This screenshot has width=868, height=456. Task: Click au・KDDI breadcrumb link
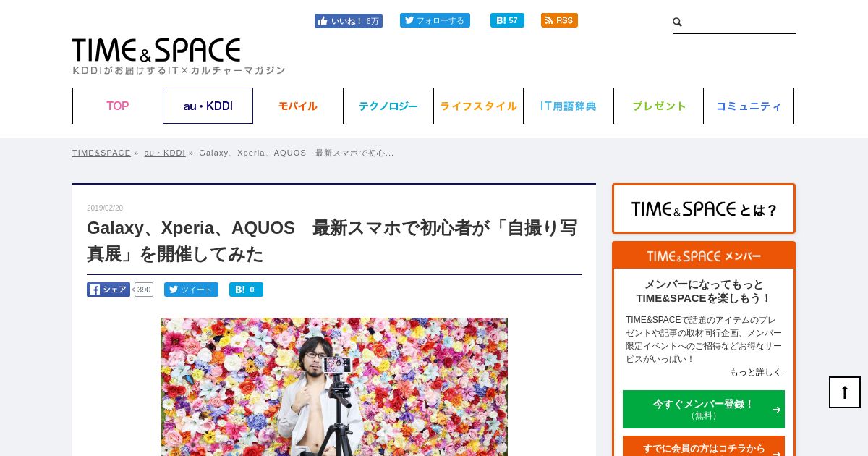point(165,153)
